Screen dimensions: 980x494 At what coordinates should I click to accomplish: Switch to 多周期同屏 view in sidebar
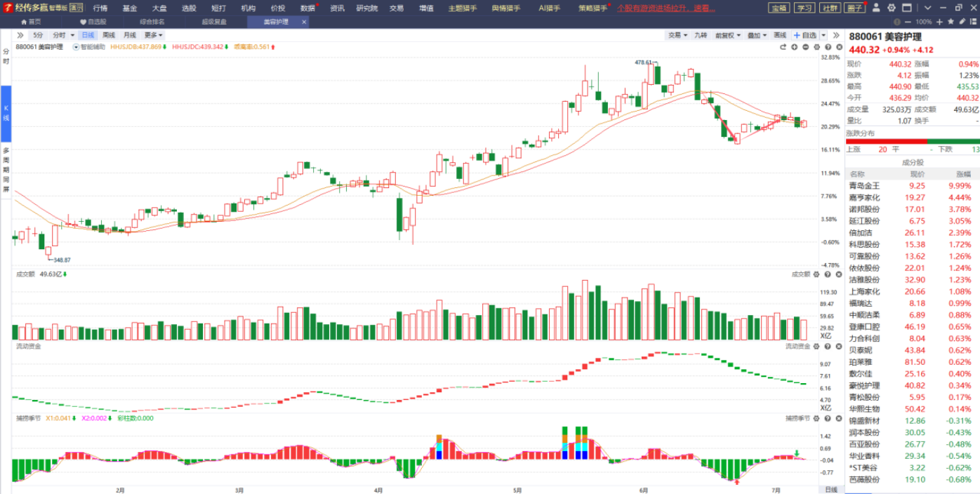point(6,169)
